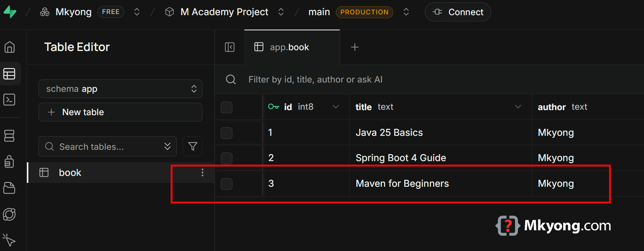Click the Table Editor heading
This screenshot has height=251, width=644.
pos(77,47)
